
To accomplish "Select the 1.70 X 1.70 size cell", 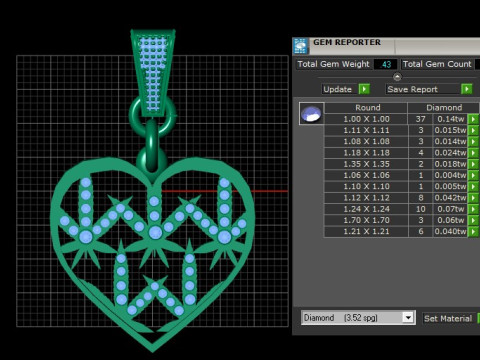I will tap(366, 220).
